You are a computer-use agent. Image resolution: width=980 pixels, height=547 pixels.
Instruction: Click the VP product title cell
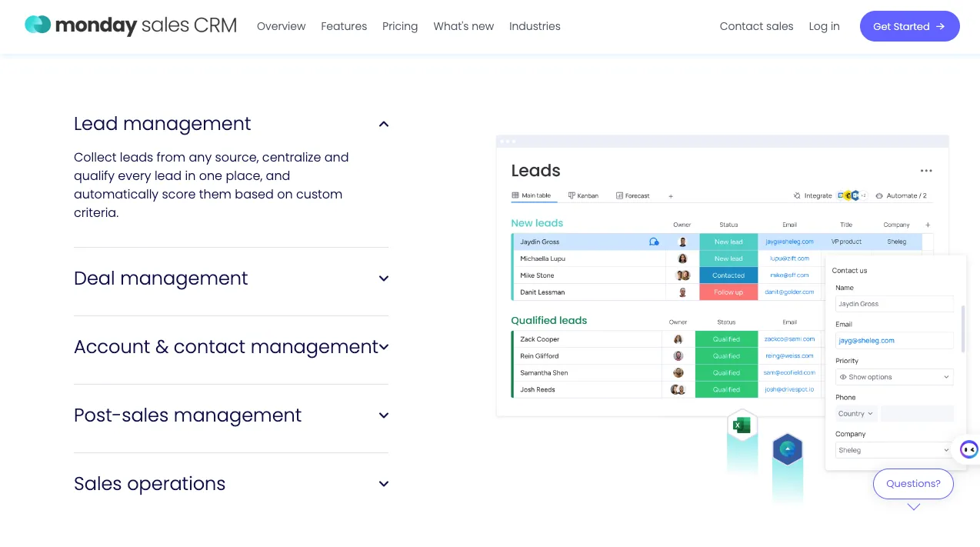point(846,242)
